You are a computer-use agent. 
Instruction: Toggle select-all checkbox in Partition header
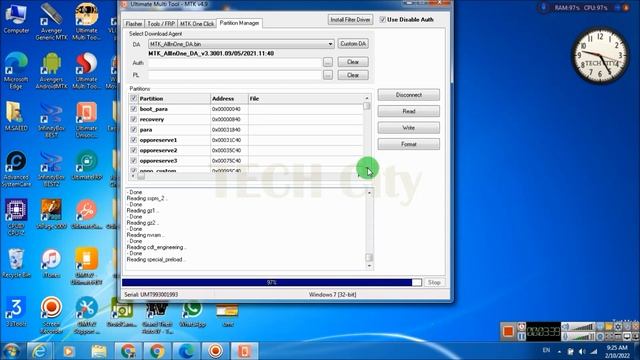[133, 98]
